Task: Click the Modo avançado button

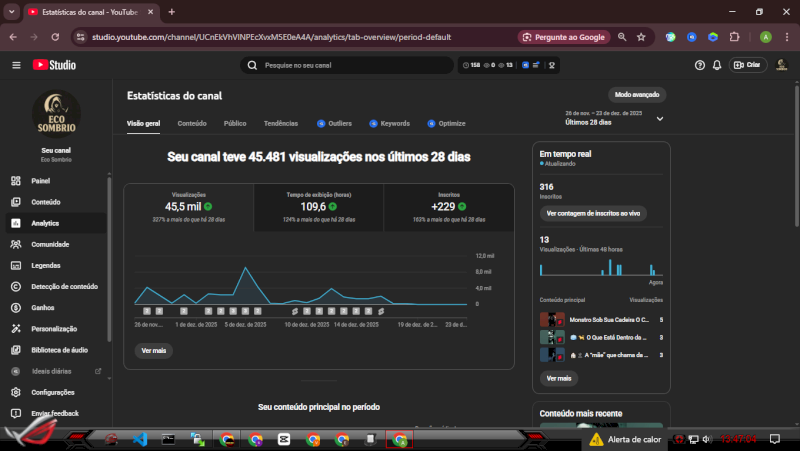Action: click(x=637, y=94)
